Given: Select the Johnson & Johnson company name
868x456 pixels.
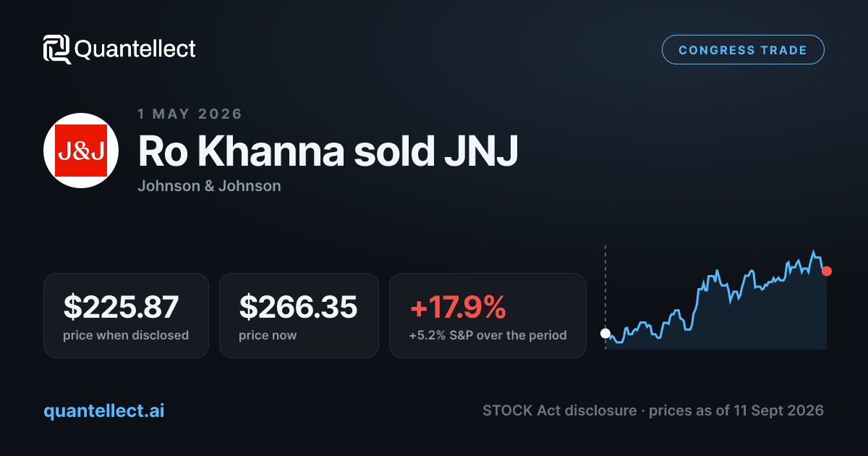Looking at the screenshot, I should tap(209, 186).
